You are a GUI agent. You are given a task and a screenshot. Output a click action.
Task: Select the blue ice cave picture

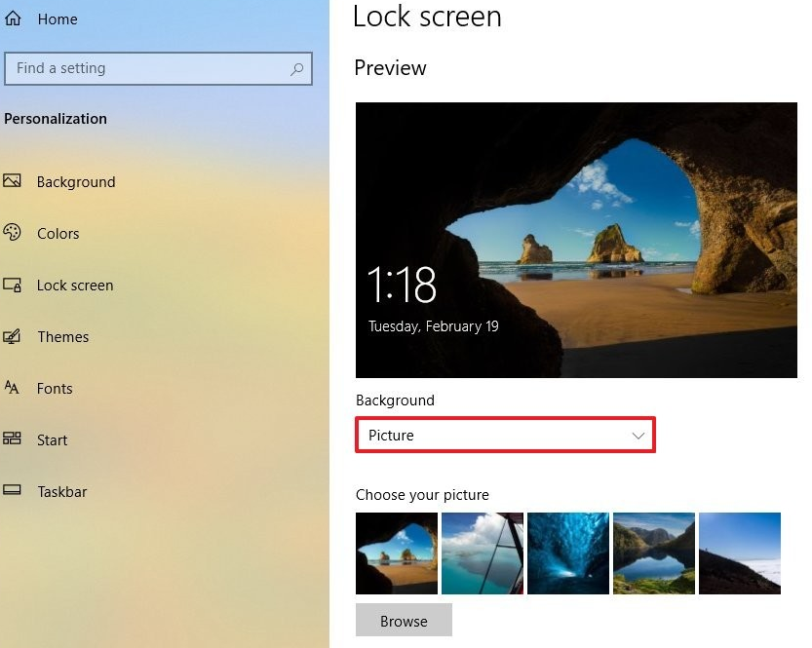point(567,553)
